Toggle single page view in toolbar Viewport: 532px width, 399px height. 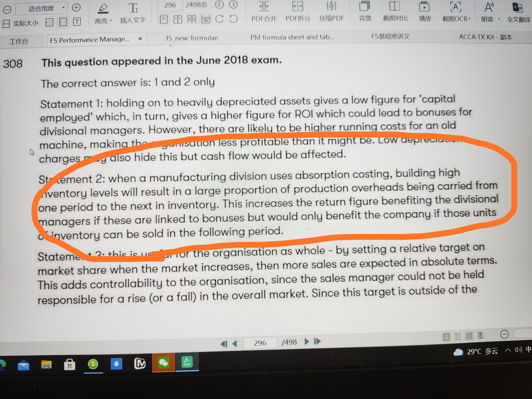click(164, 19)
